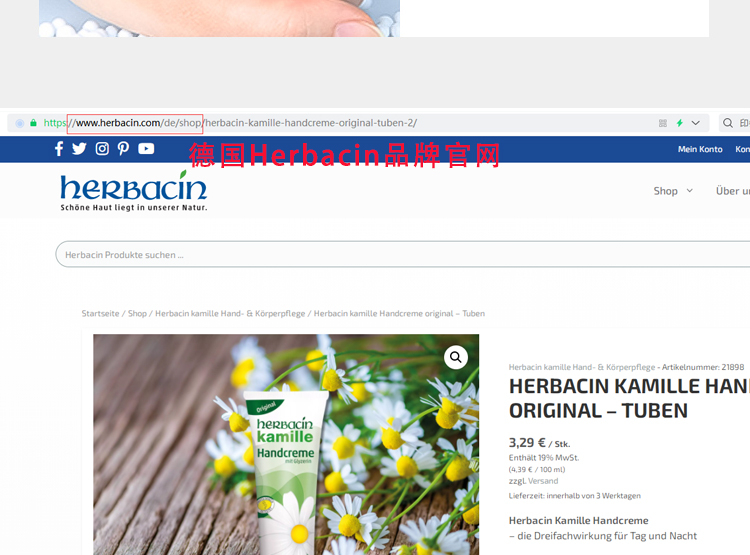
Task: Click the browser search magnifier icon
Action: point(728,123)
